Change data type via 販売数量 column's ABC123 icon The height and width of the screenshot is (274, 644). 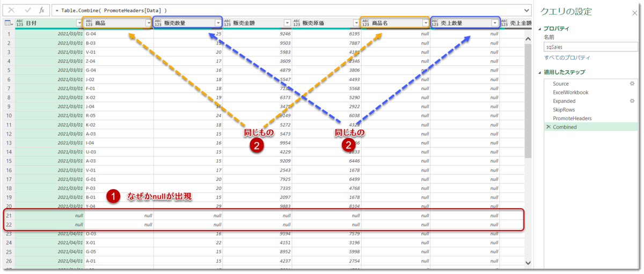[x=158, y=23]
